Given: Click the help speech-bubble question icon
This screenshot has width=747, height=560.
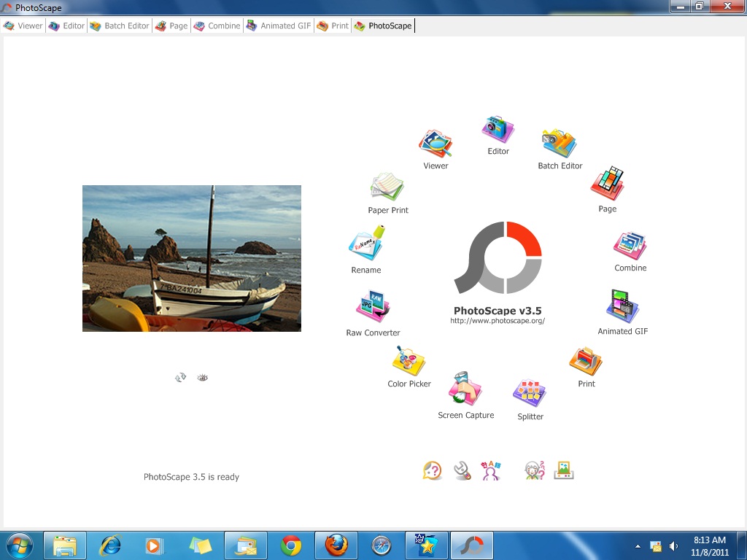Looking at the screenshot, I should pyautogui.click(x=432, y=470).
